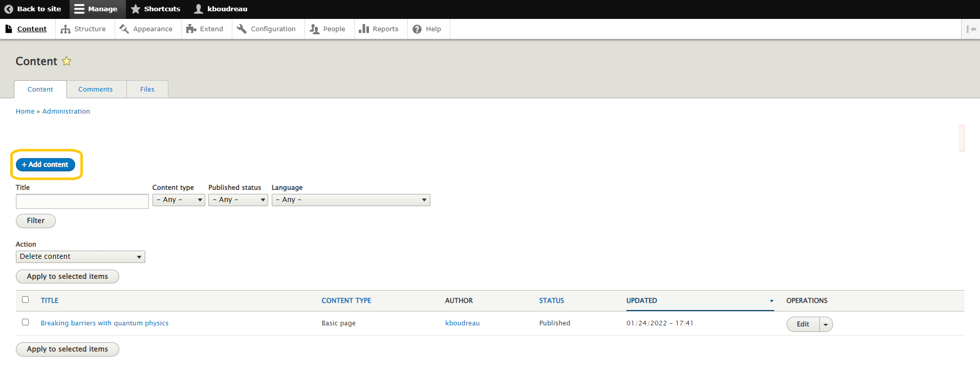Open the Language filter dropdown
This screenshot has width=980, height=375.
coord(351,200)
